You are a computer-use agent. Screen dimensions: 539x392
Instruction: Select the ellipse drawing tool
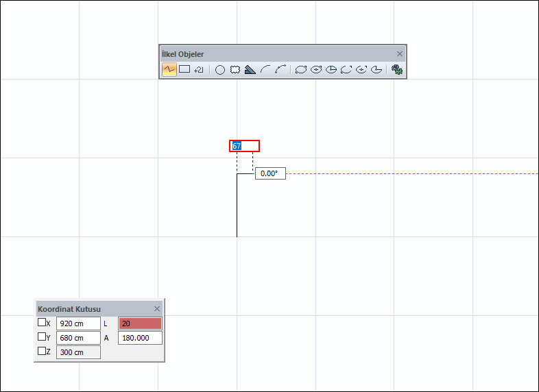(301, 70)
